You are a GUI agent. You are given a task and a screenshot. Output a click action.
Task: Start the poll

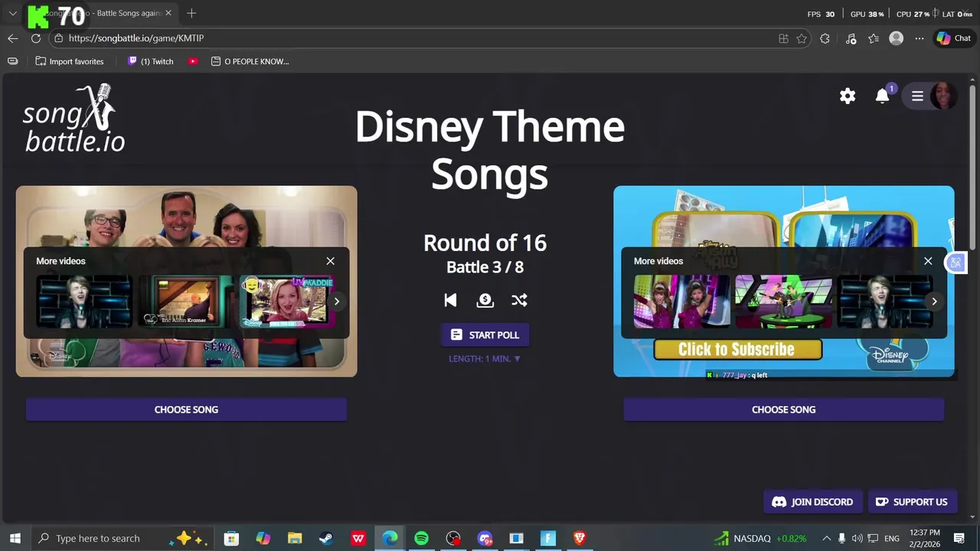pyautogui.click(x=485, y=335)
